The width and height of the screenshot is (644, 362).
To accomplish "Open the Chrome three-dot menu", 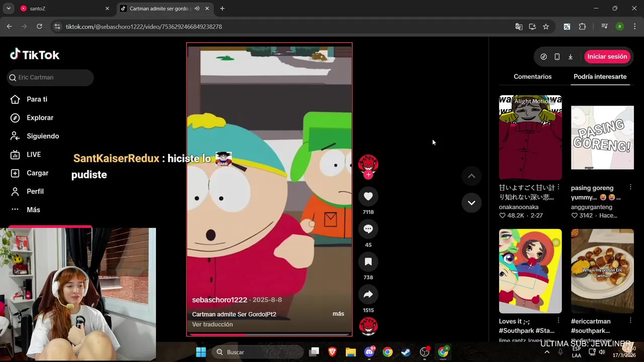I will (x=633, y=27).
